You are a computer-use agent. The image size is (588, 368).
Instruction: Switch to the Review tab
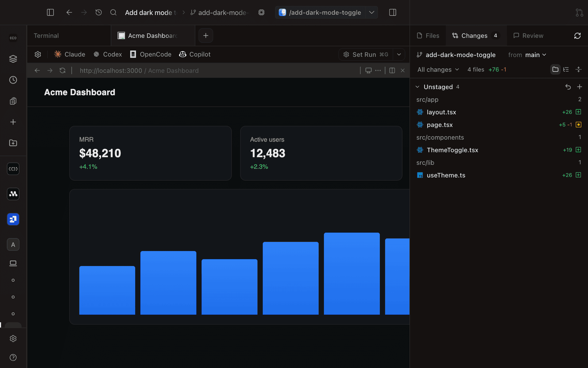528,36
